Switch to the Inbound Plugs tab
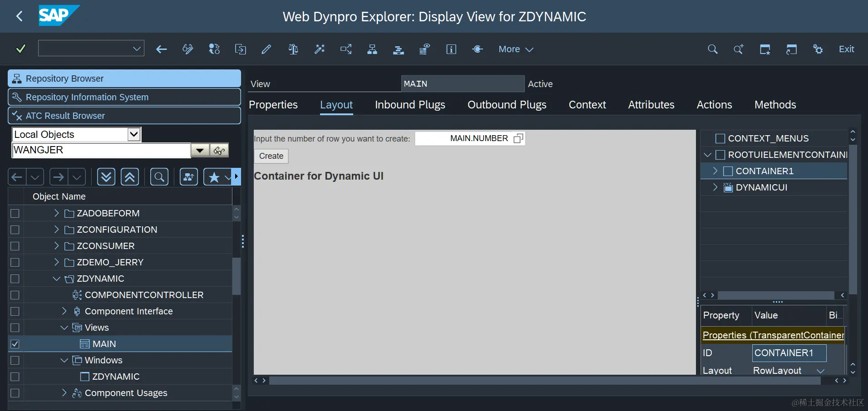The image size is (868, 411). tap(410, 105)
